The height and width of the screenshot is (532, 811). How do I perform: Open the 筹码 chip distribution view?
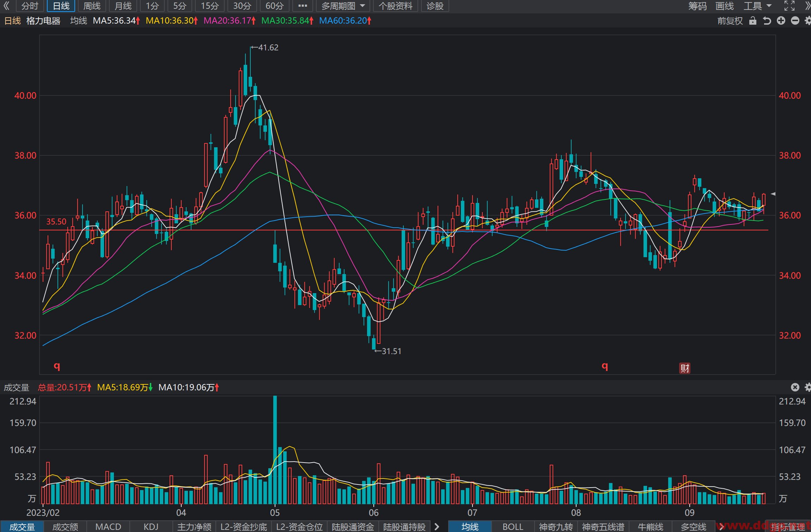(697, 6)
